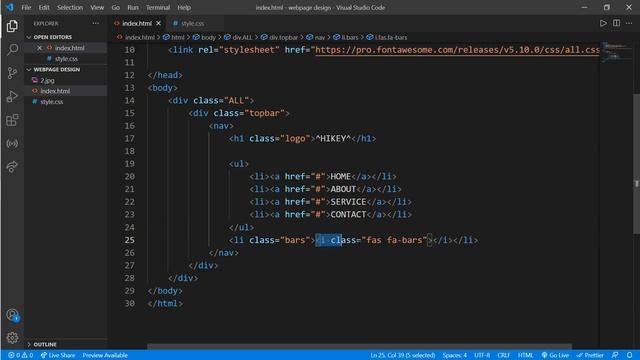Click line number 25 in gutter

tap(129, 240)
